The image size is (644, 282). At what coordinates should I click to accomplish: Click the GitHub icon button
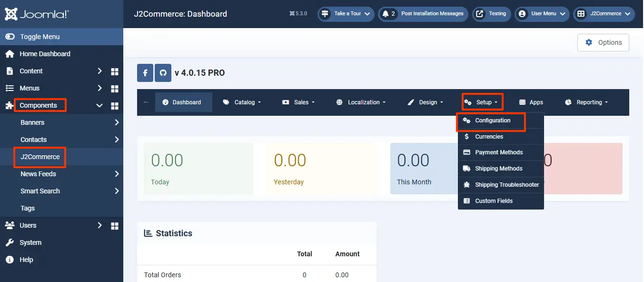[163, 73]
